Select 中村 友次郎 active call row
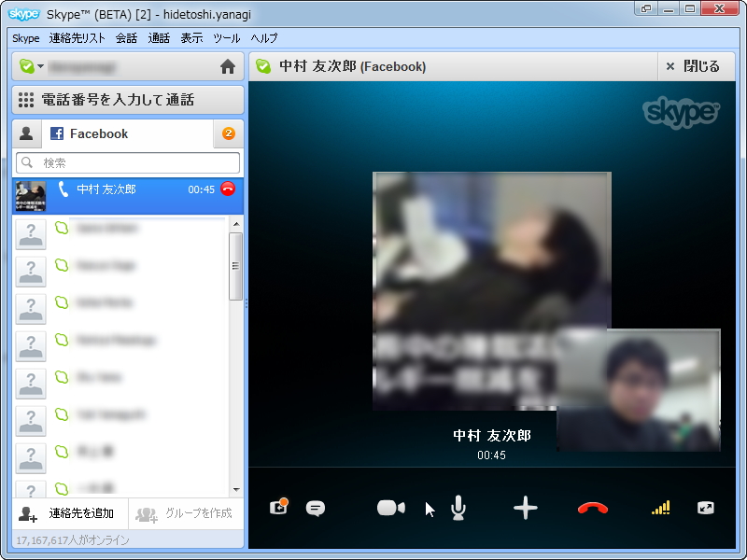Viewport: 747px width, 560px height. [128, 196]
